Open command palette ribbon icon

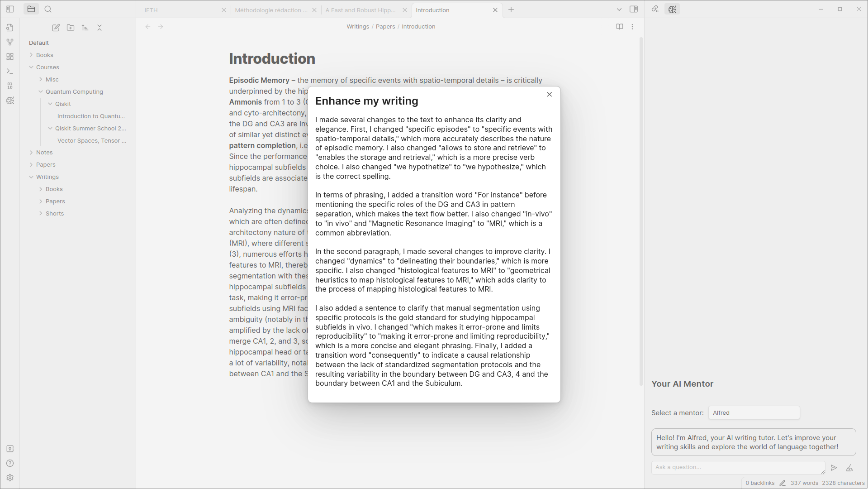10,71
